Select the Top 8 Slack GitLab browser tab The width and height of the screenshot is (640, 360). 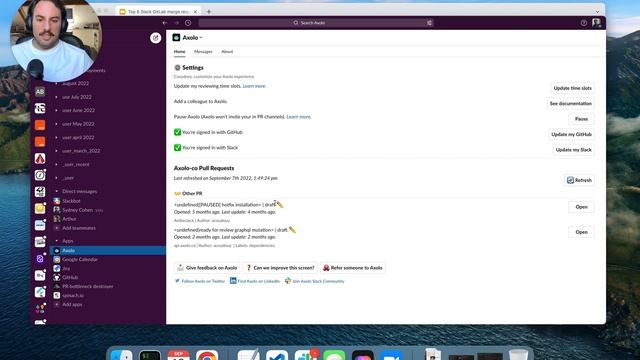tap(158, 11)
